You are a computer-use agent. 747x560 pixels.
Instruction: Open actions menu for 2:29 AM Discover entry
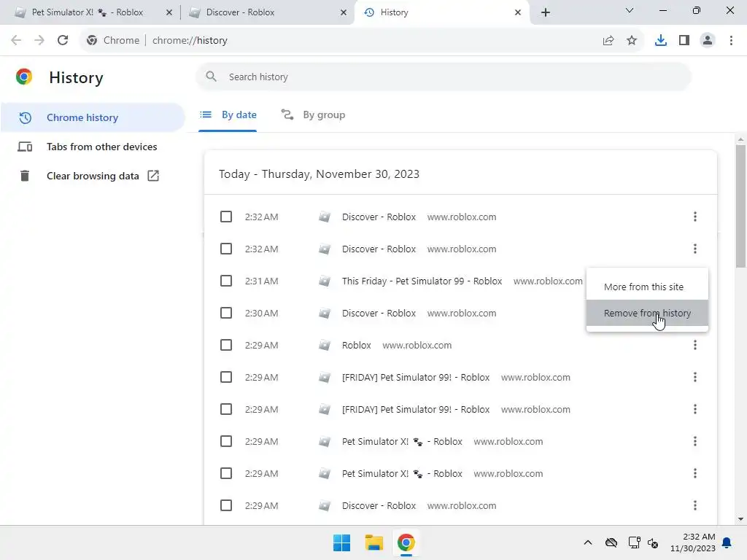pos(695,505)
